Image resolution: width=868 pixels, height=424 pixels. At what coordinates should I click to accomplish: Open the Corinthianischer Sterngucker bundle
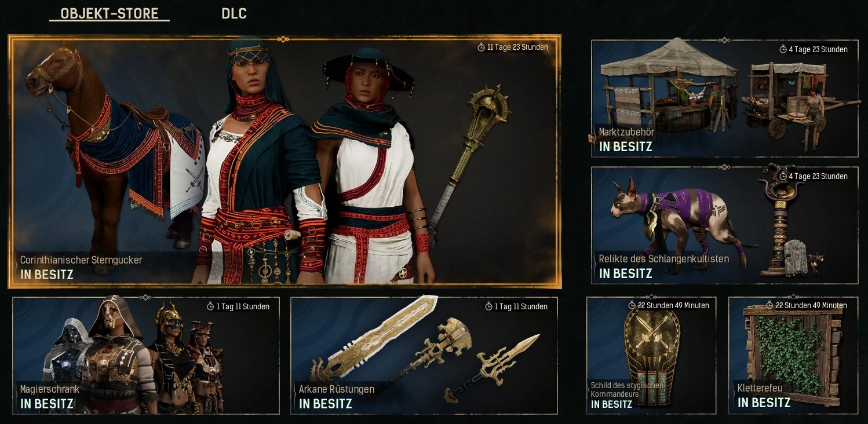285,162
